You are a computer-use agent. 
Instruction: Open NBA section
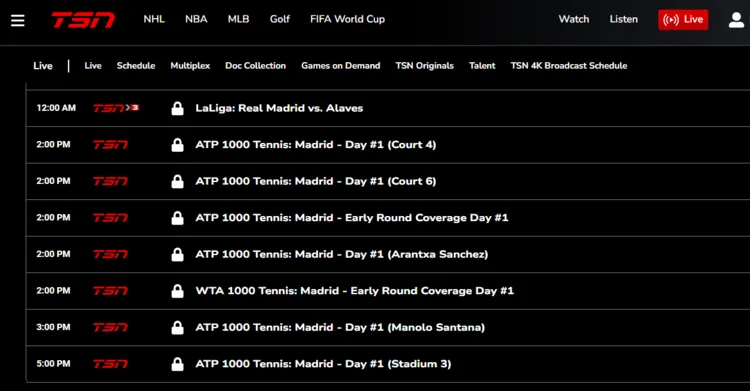pyautogui.click(x=196, y=19)
